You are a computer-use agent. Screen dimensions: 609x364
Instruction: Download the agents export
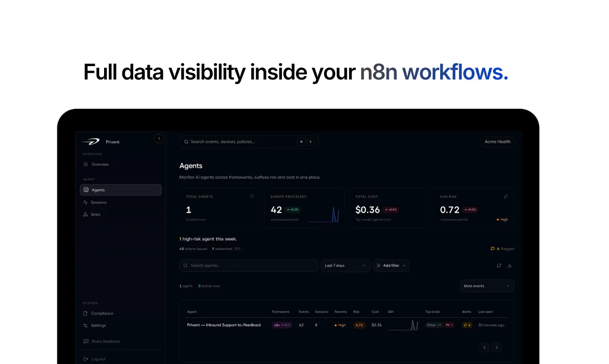point(510,265)
